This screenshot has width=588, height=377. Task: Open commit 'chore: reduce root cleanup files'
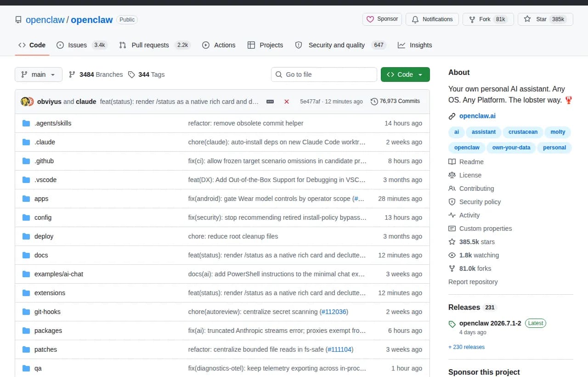tap(233, 236)
